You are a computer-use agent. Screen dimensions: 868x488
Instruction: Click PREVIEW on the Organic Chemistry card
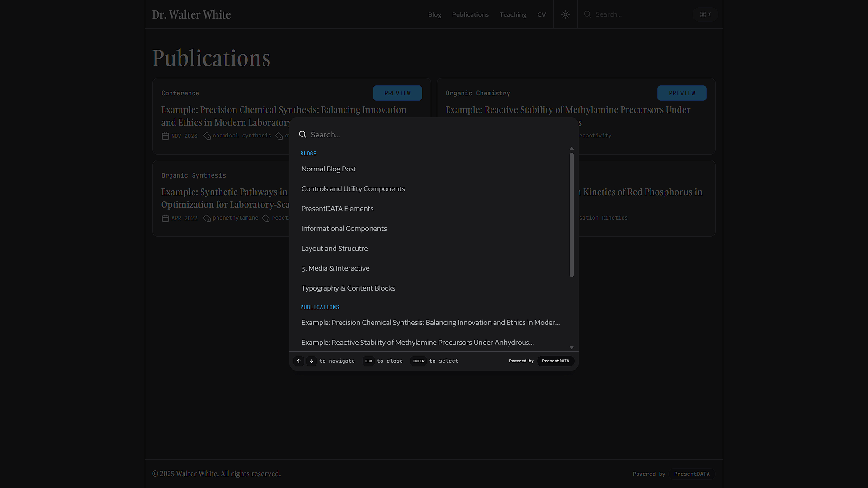point(681,93)
